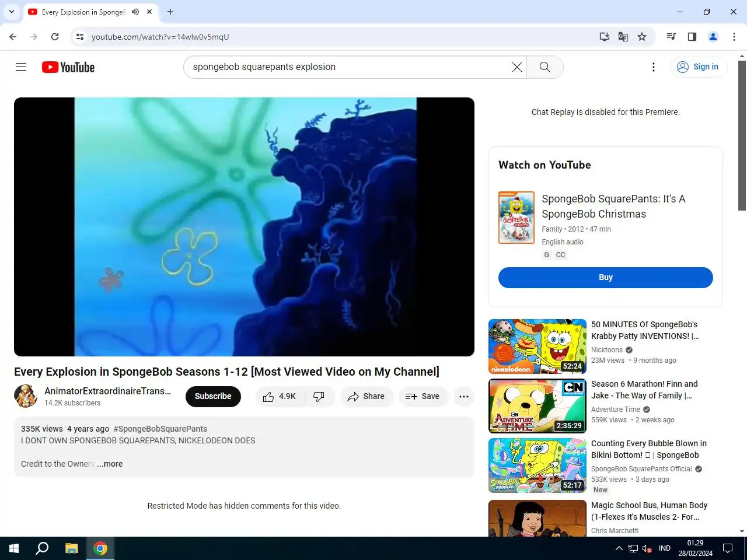Expand description with ...more

tap(110, 464)
